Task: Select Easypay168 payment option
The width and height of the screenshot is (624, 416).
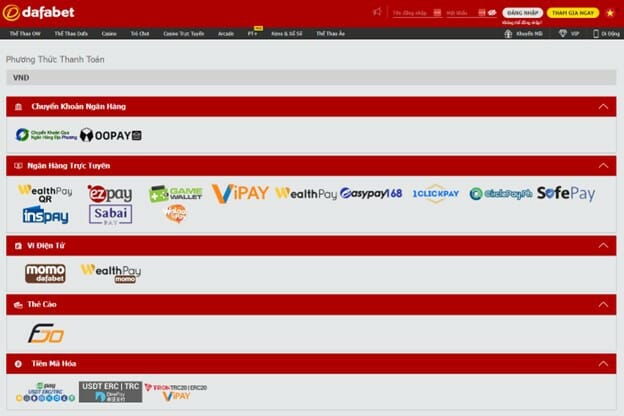Action: point(371,193)
